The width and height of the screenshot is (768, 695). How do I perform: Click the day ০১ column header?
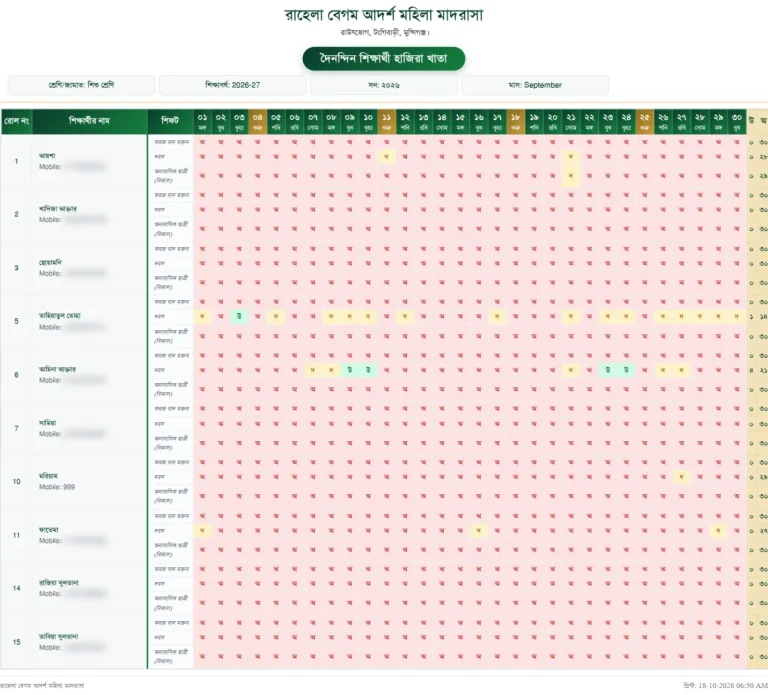(x=202, y=121)
